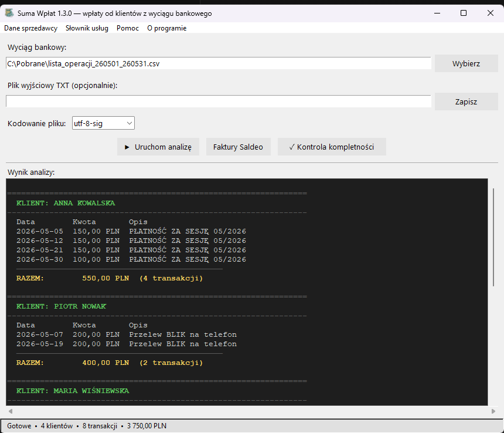The width and height of the screenshot is (504, 433).
Task: Open the Dane sprzedawcy menu
Action: pos(31,28)
